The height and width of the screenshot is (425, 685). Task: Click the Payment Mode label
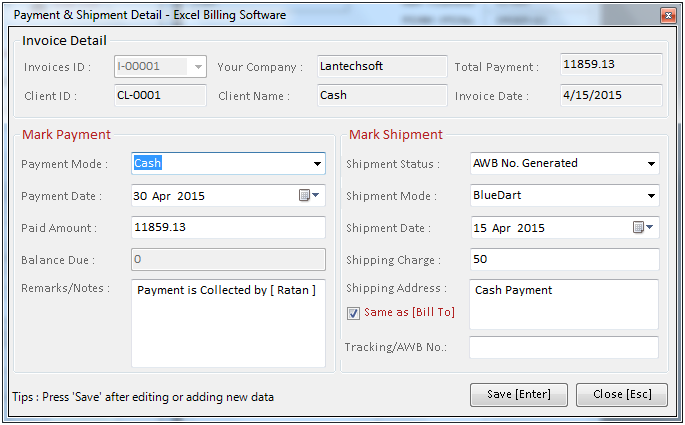(64, 164)
